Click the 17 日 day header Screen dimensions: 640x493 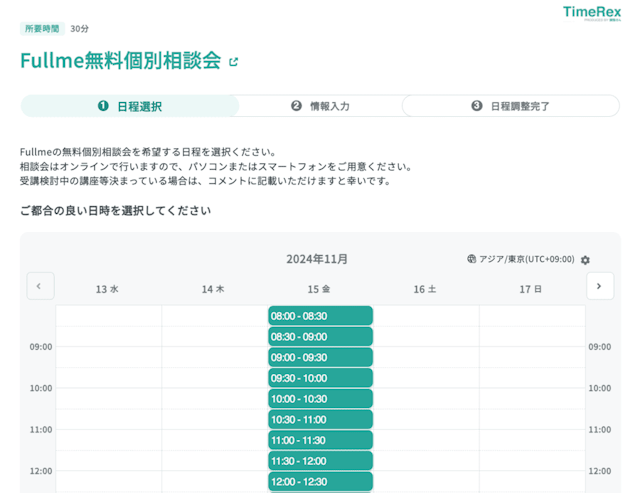coord(530,289)
